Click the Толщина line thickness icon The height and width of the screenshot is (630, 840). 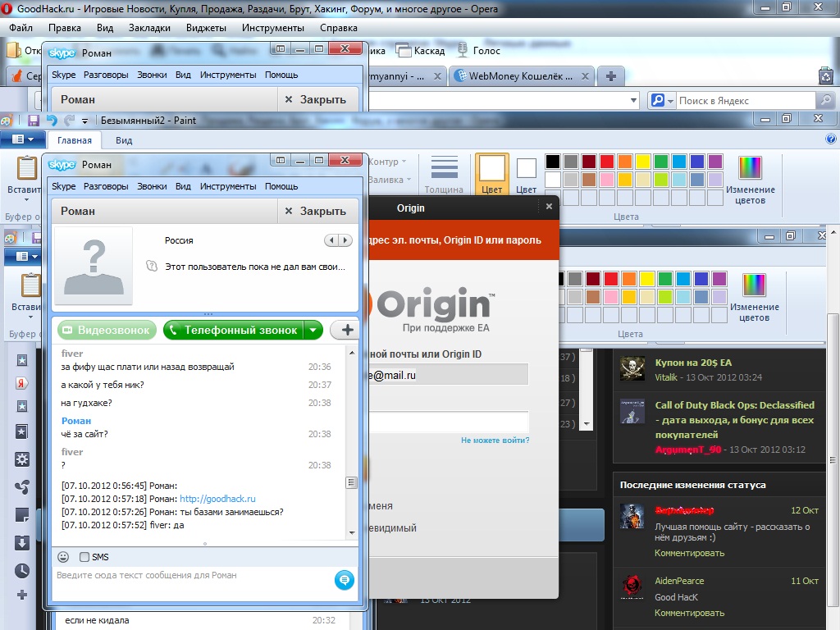[x=444, y=167]
